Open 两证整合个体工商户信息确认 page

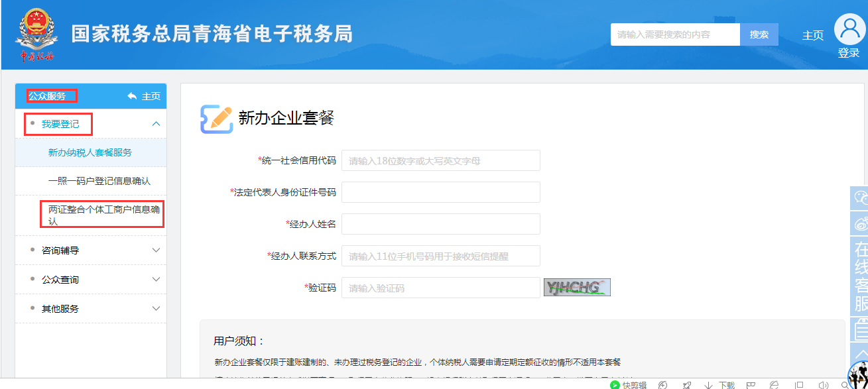[101, 215]
